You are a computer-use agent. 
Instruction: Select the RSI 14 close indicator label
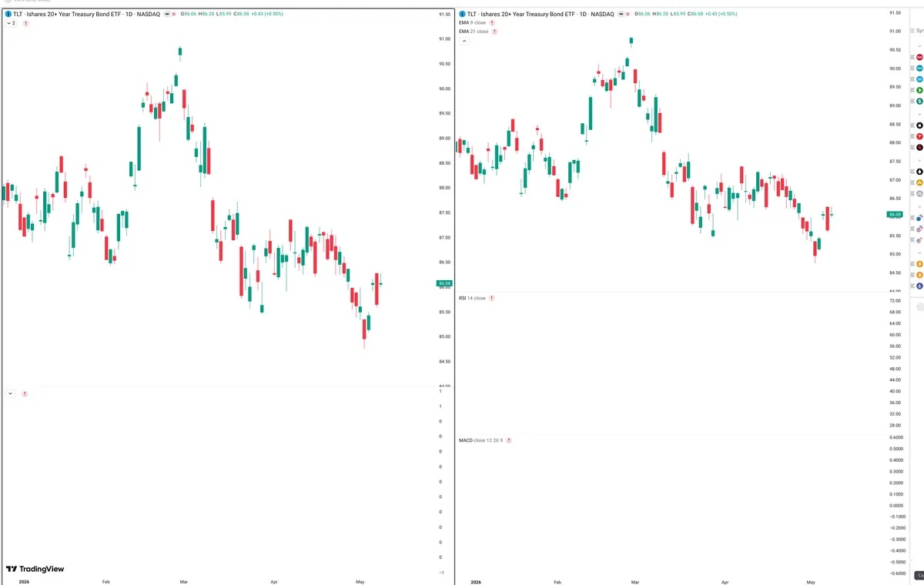(x=472, y=298)
